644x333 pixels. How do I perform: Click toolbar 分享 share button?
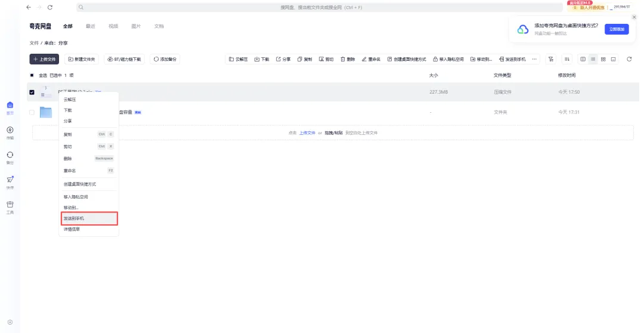283,59
